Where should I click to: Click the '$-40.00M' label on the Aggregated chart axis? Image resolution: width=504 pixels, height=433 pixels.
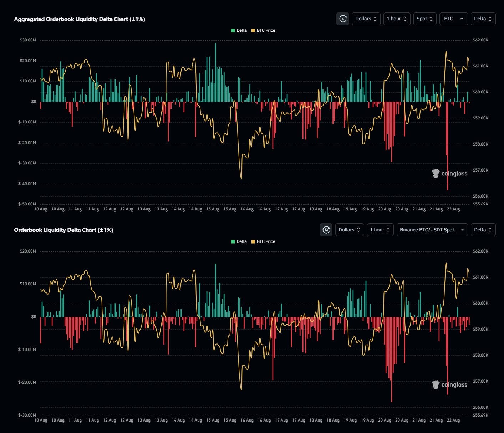27,184
